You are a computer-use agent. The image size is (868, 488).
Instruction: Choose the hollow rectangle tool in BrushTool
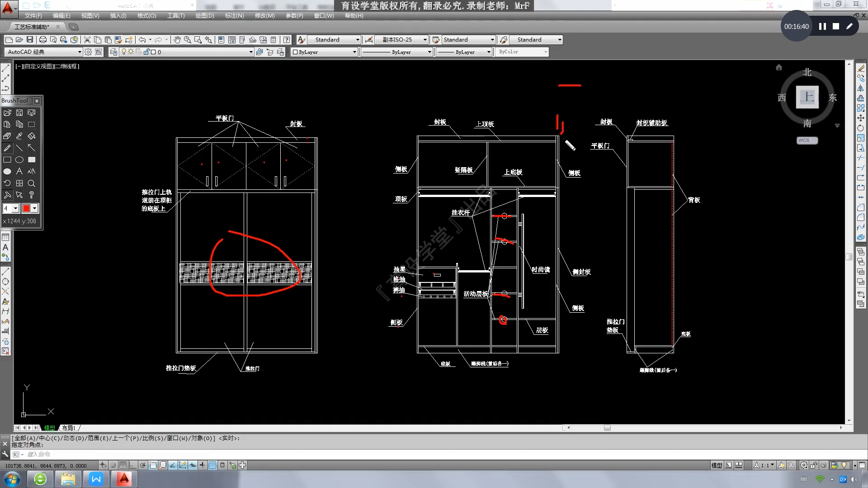coord(7,160)
